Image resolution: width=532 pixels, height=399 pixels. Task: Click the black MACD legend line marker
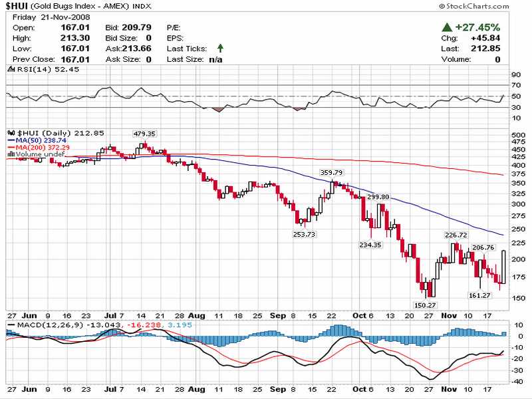[11, 325]
